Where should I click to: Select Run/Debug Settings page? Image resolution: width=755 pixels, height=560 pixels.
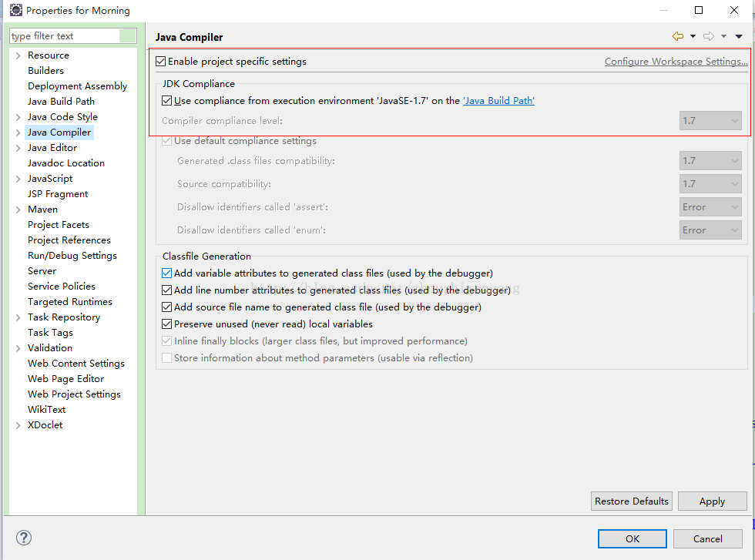(x=72, y=256)
